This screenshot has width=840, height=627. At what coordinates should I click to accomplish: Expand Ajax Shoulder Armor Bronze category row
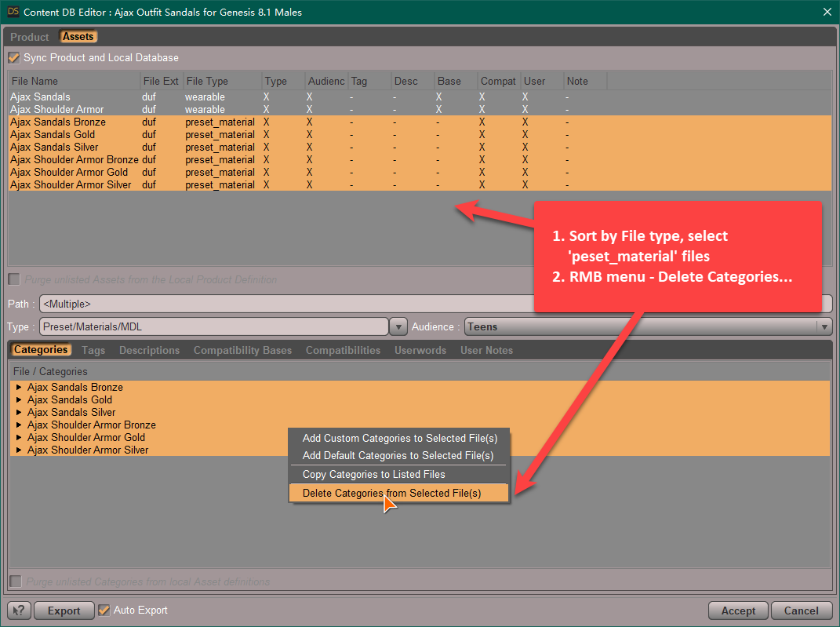click(x=19, y=425)
